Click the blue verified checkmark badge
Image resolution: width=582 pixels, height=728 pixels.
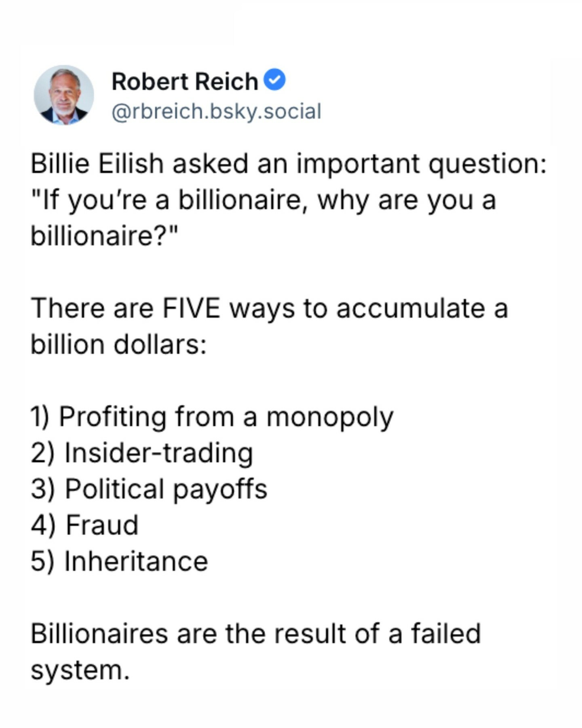(275, 80)
